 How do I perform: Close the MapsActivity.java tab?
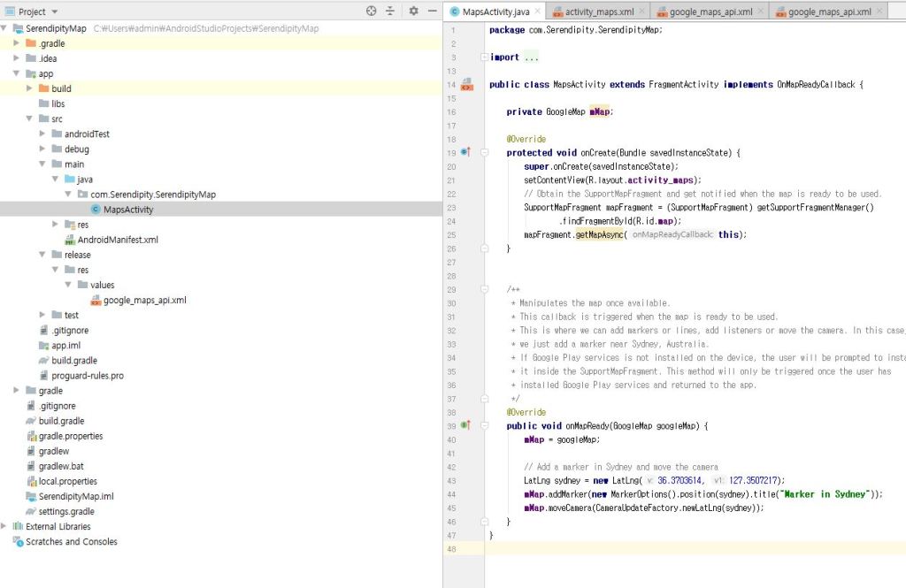coord(537,12)
